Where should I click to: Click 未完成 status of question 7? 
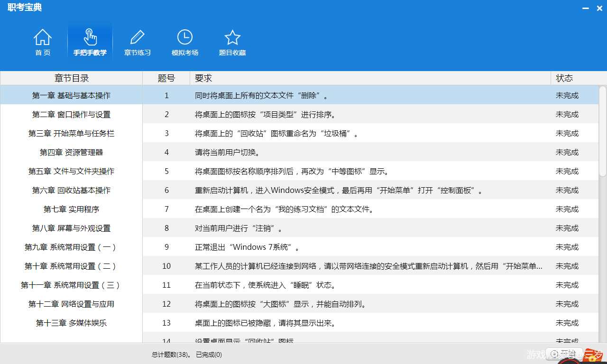point(567,209)
